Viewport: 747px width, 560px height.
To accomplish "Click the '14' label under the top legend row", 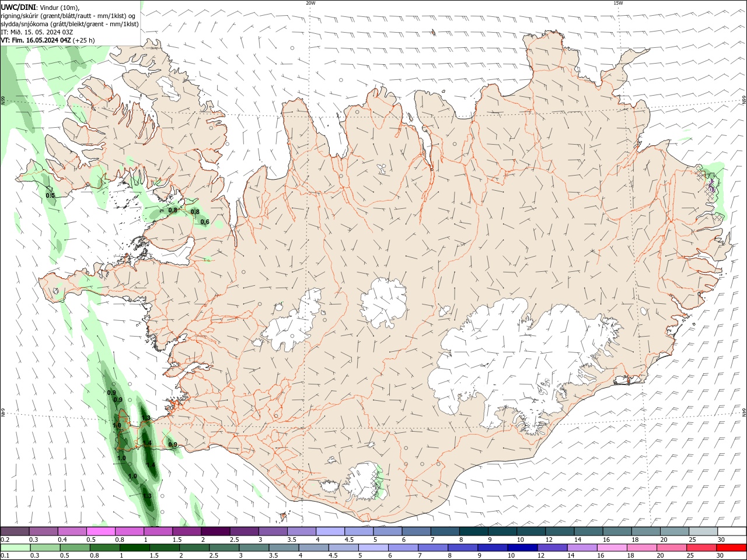I will tap(578, 540).
